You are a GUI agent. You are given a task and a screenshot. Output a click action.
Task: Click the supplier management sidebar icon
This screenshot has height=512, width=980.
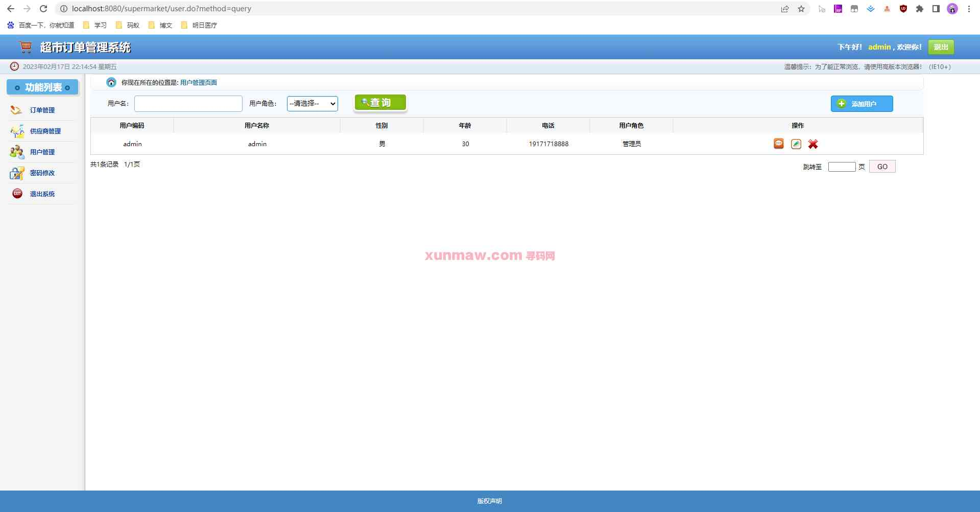17,131
